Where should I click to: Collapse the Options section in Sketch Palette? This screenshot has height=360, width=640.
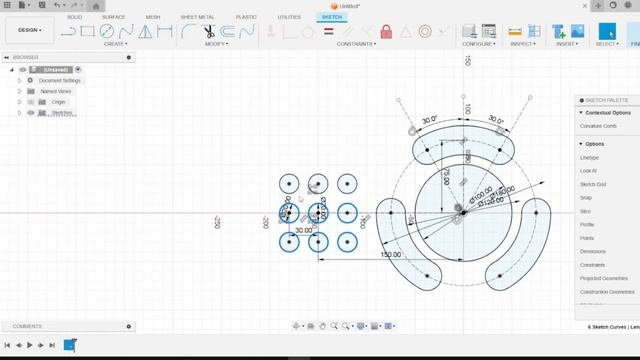581,144
